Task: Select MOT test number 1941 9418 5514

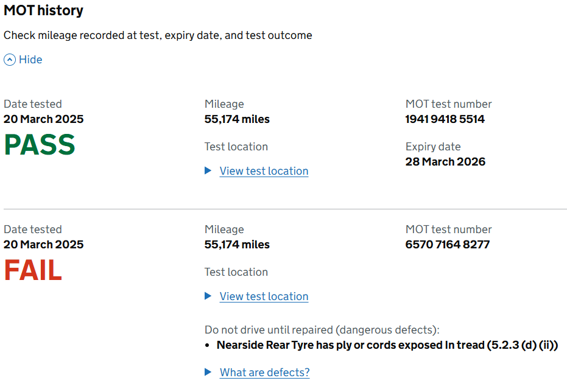Action: pyautogui.click(x=445, y=119)
